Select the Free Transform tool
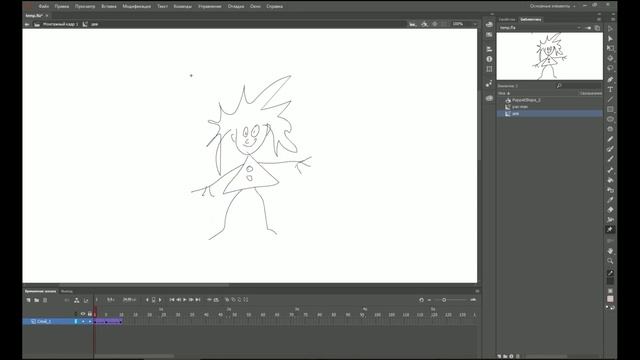 coord(610,48)
